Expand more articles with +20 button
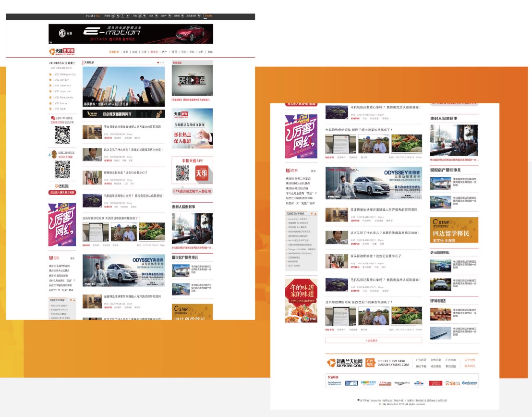Screen dimensions: 532x417 click(374, 340)
